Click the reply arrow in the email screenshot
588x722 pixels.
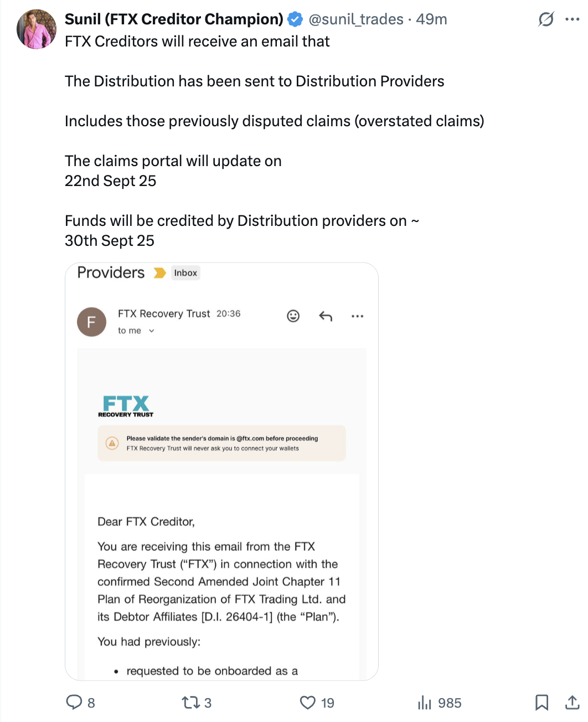tap(326, 316)
